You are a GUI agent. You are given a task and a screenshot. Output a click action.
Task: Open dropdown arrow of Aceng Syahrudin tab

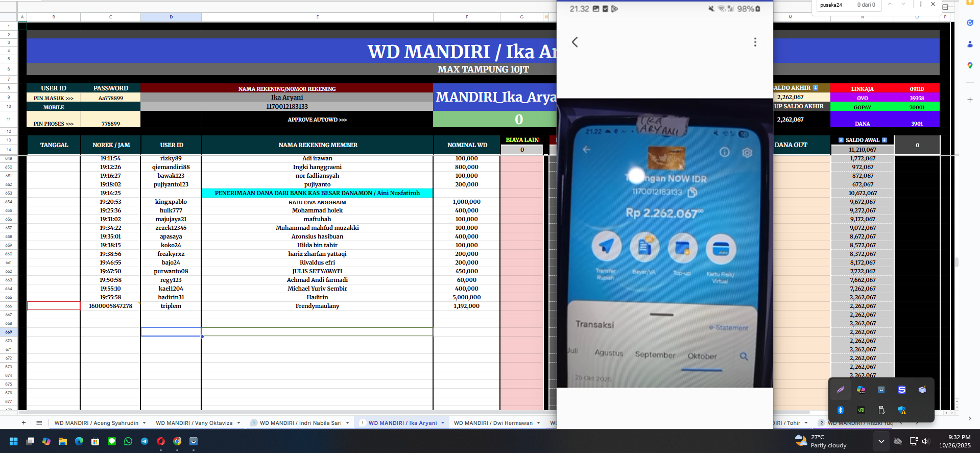144,423
